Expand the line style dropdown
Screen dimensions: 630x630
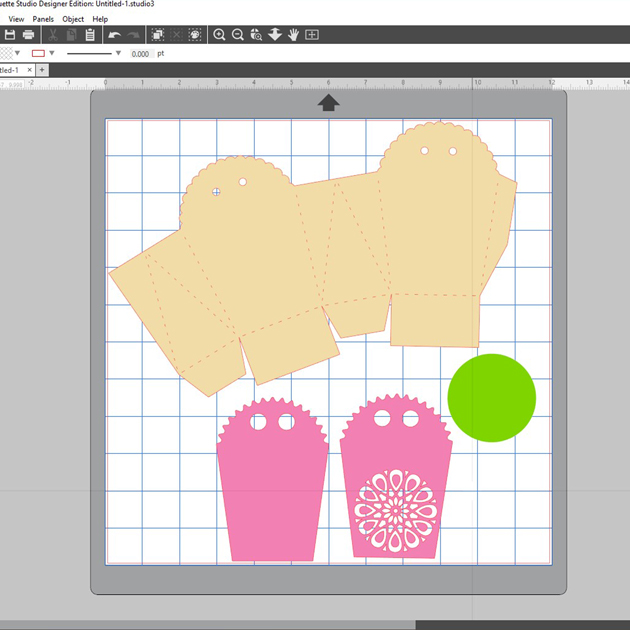118,53
